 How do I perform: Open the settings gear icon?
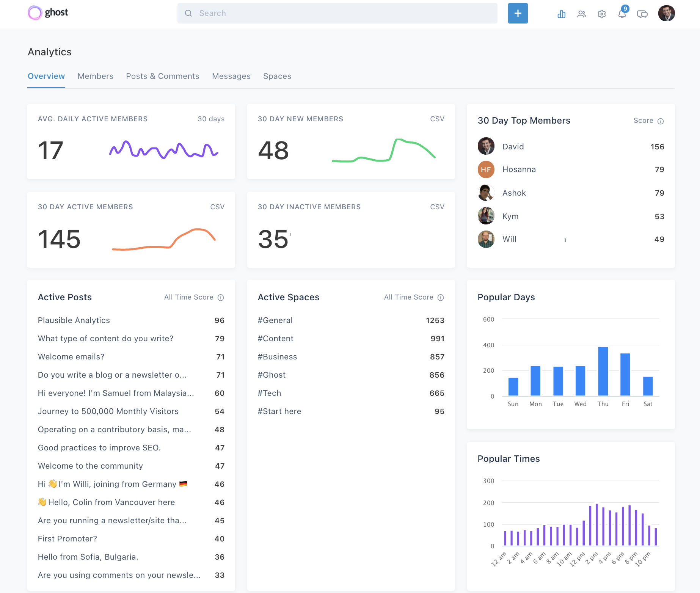601,13
